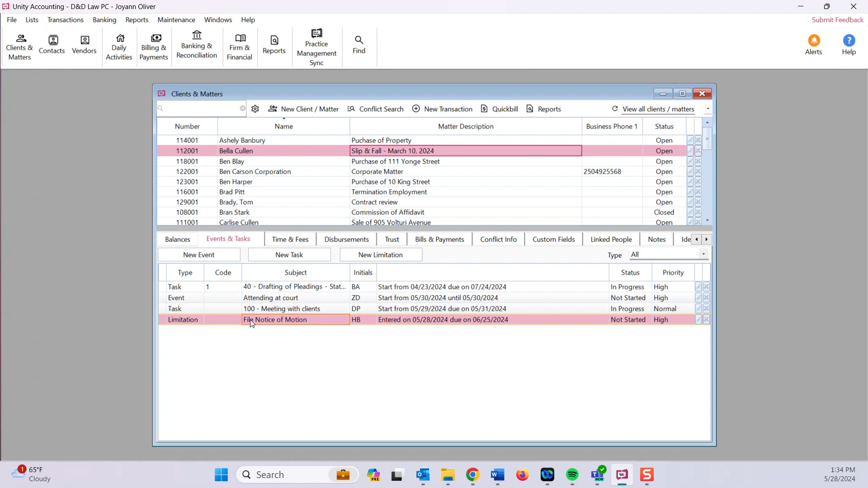Delete the Attending at court event
This screenshot has height=488, width=868.
tap(706, 298)
